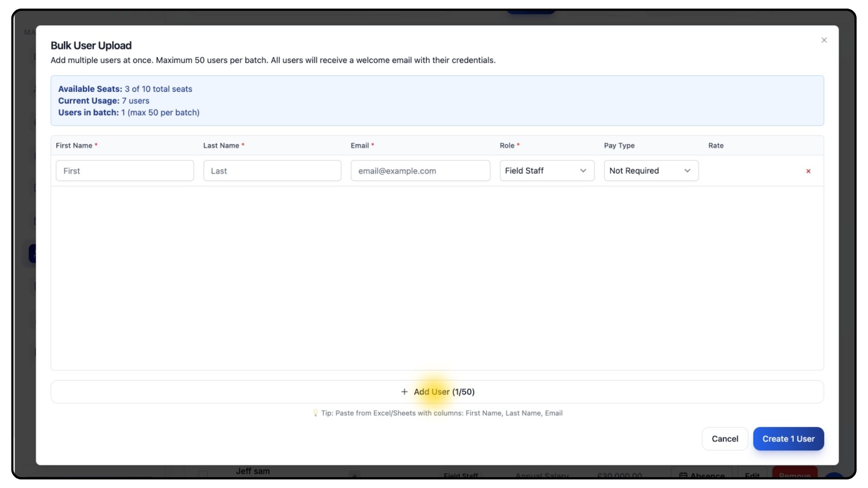
Task: Click the Rate column header
Action: point(716,145)
